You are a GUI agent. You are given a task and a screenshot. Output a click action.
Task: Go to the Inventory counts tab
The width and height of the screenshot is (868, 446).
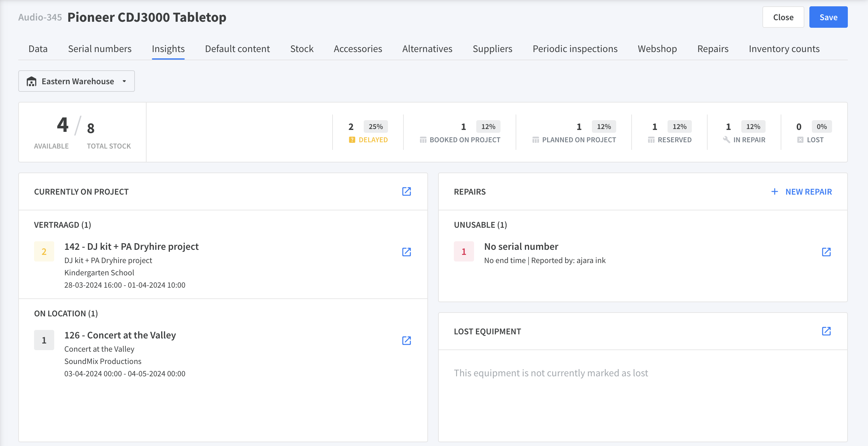[x=784, y=49]
